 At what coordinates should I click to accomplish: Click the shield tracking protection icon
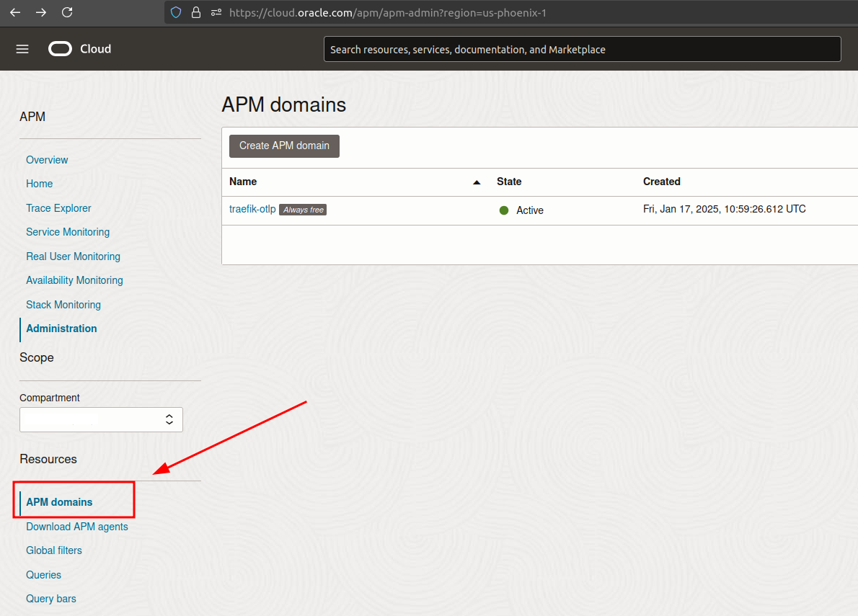coord(176,12)
